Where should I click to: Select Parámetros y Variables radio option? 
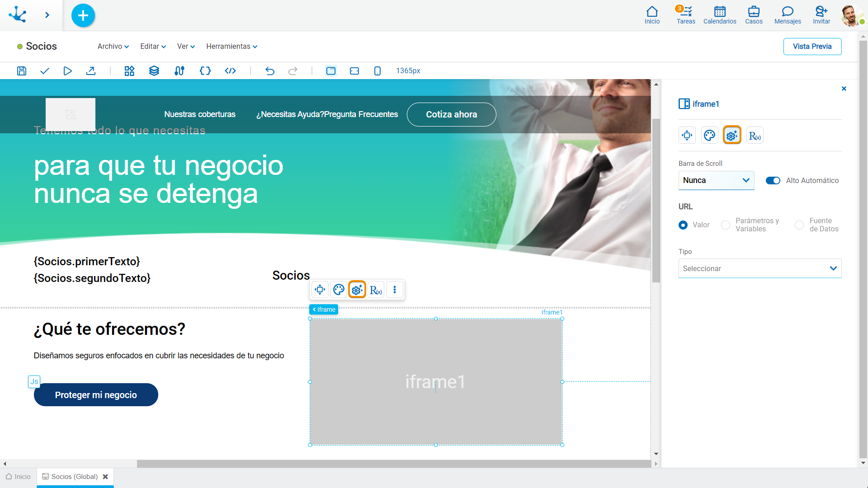[x=726, y=225]
